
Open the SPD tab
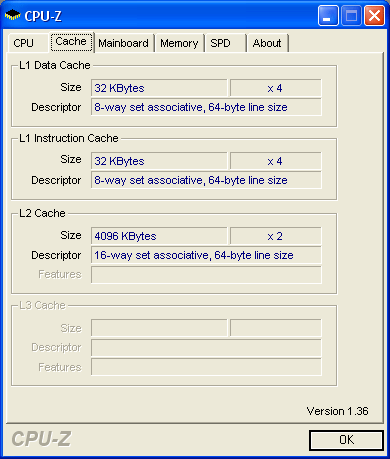point(225,43)
